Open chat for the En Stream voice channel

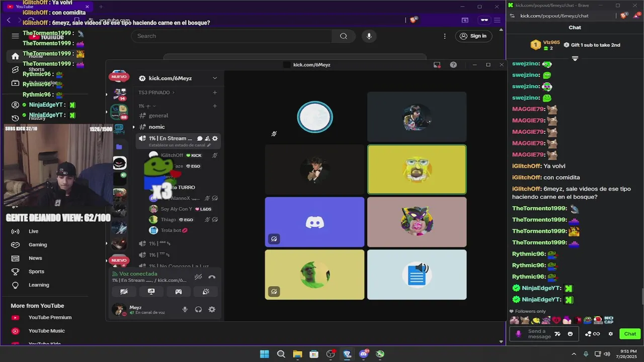[x=200, y=138]
